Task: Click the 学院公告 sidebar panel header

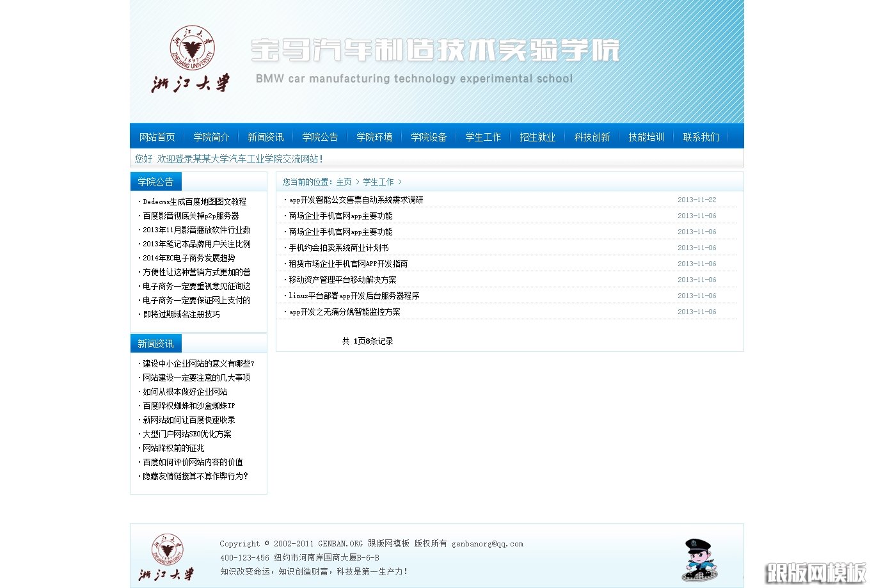Action: pyautogui.click(x=155, y=182)
